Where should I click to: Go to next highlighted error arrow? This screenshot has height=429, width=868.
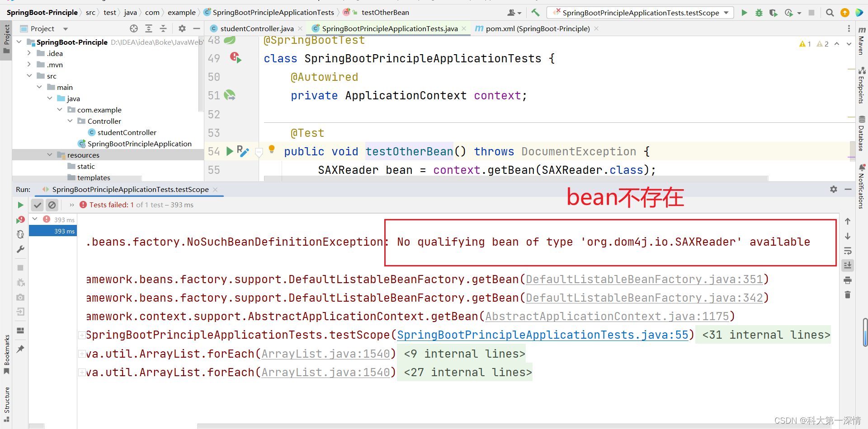[x=849, y=44]
